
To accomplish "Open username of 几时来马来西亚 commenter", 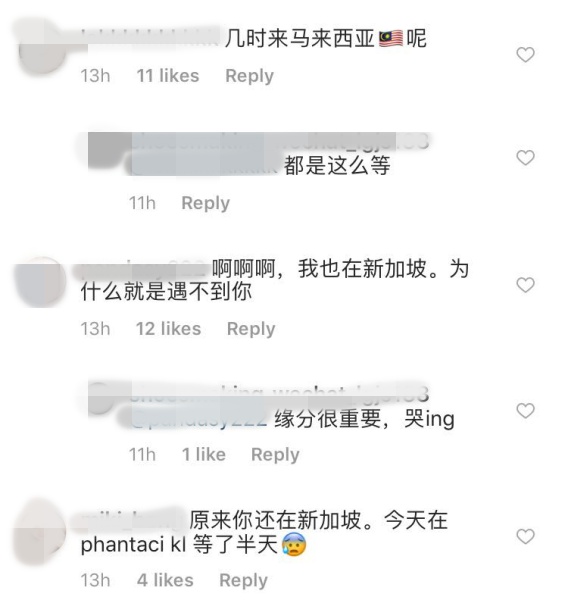I will [x=150, y=38].
